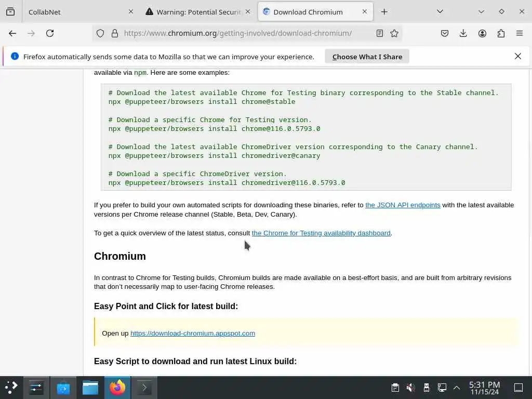Open the Dolphin file manager from taskbar
The height and width of the screenshot is (399, 532).
[x=90, y=388]
